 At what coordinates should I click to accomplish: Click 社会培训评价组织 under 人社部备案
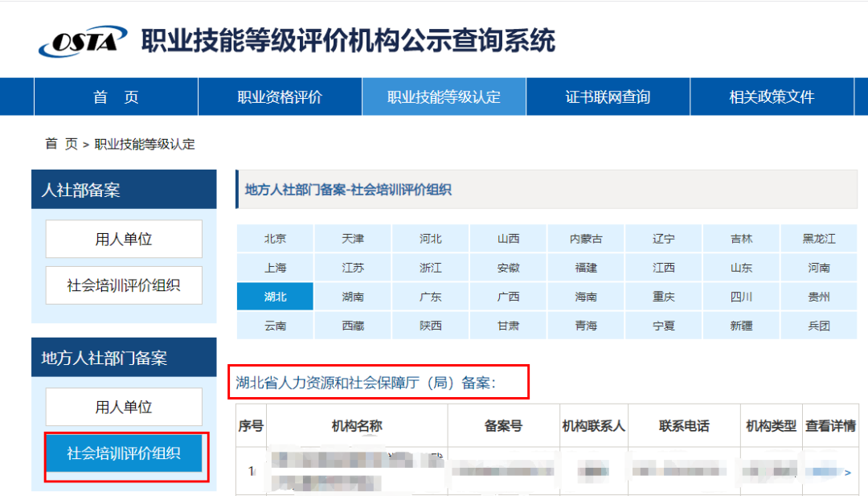[x=123, y=285]
